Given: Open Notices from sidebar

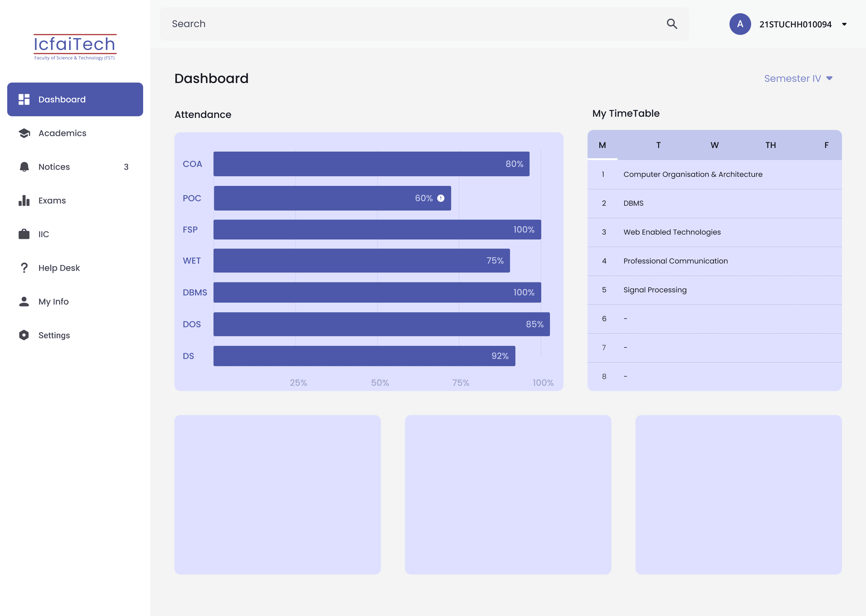Looking at the screenshot, I should click(75, 167).
